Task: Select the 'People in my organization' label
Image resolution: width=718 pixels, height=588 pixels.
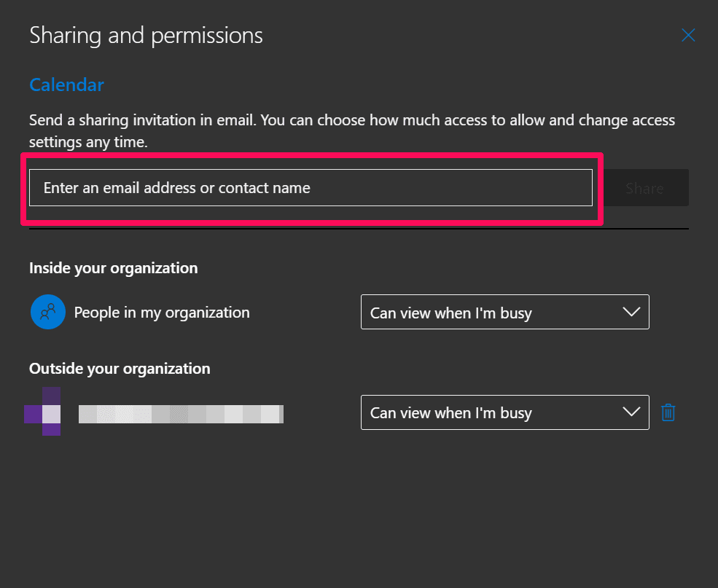Action: 162,313
